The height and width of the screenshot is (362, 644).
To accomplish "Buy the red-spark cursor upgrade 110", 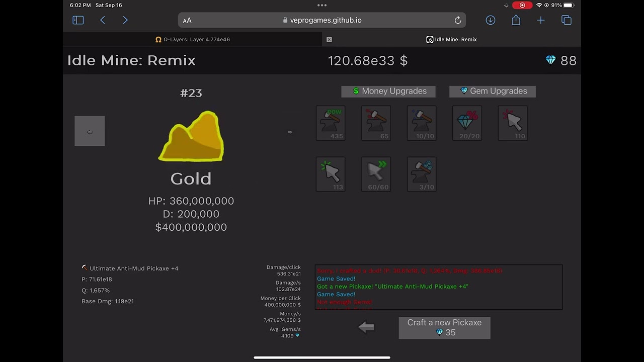I will tap(513, 123).
